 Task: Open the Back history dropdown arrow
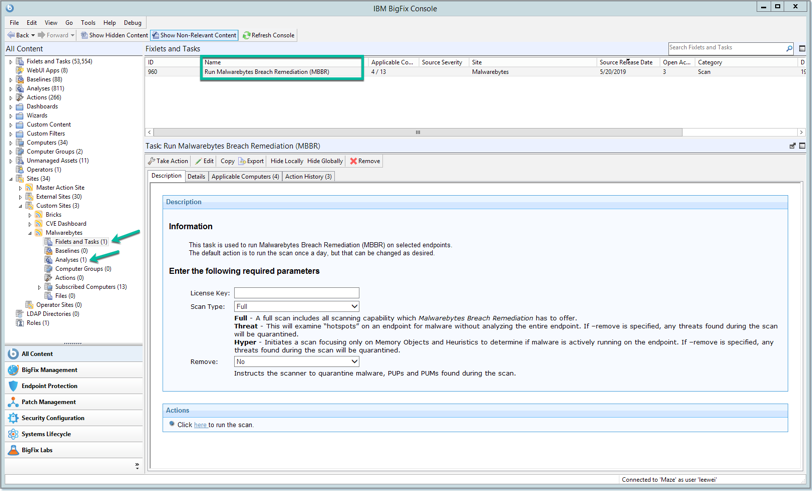[33, 35]
